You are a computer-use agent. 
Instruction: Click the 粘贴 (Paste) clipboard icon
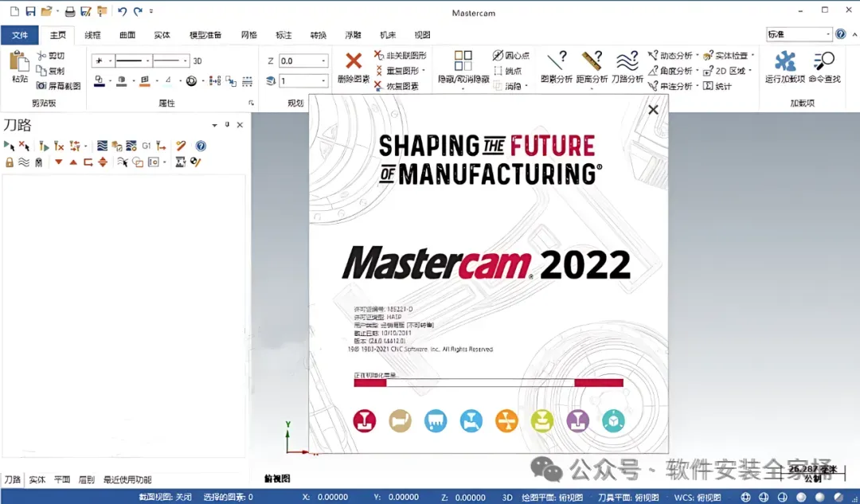pos(20,61)
